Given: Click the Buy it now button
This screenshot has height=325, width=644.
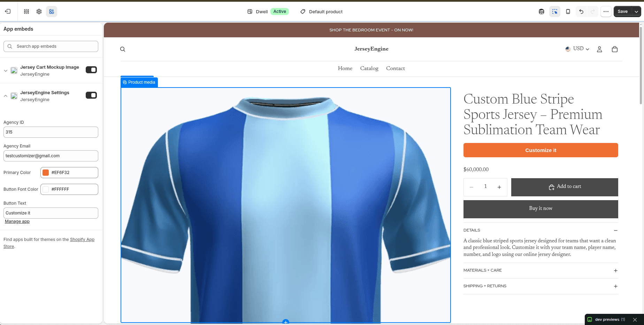Looking at the screenshot, I should [x=541, y=209].
